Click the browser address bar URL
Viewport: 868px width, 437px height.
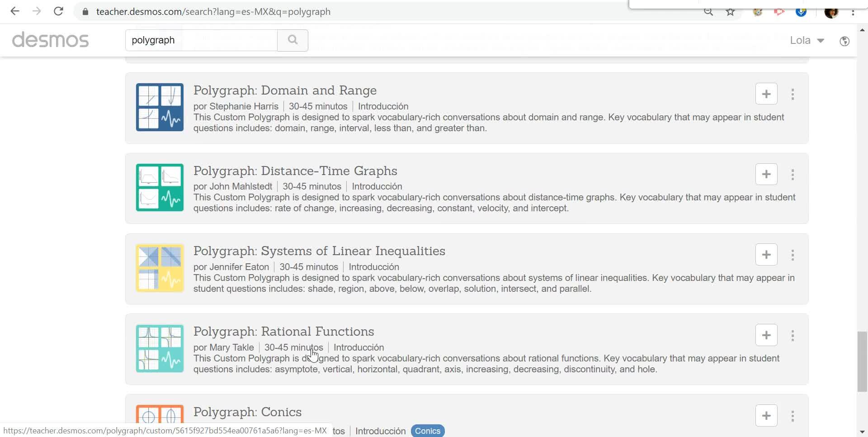pos(213,12)
